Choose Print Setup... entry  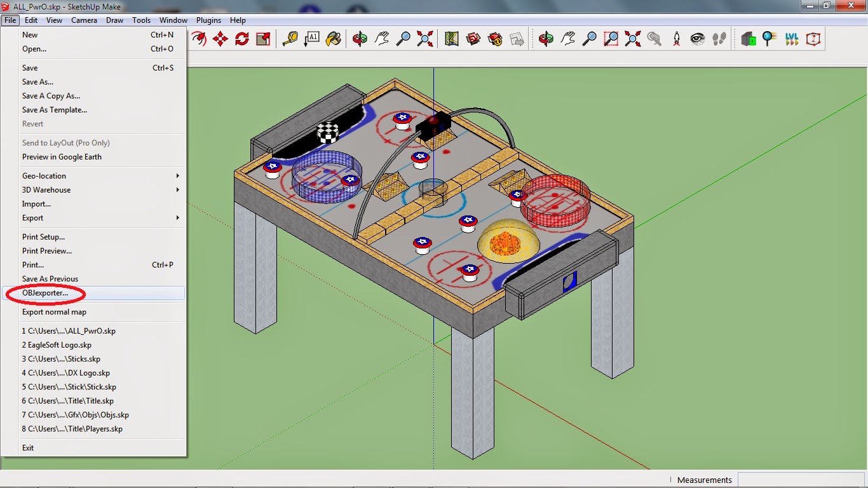[x=93, y=237]
